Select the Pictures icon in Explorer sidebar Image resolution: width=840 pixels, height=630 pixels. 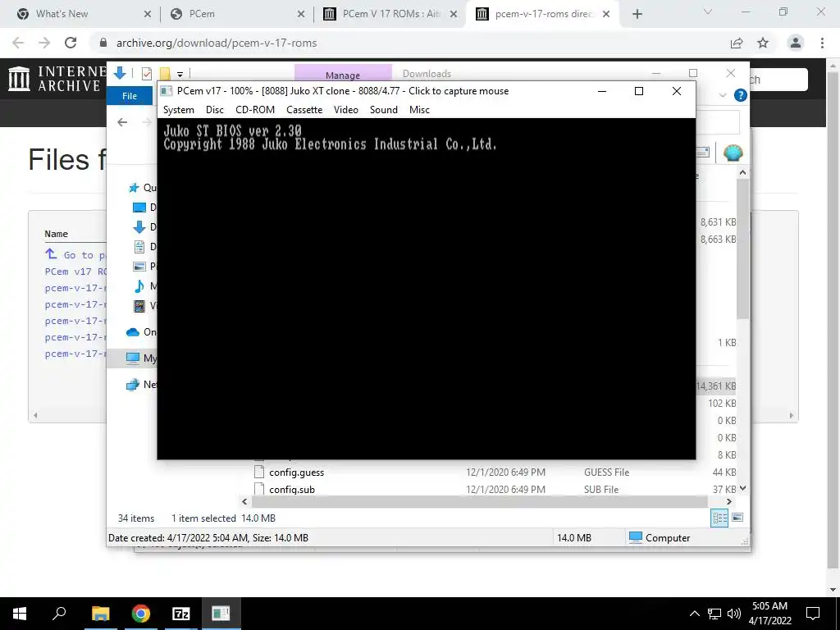coord(139,267)
